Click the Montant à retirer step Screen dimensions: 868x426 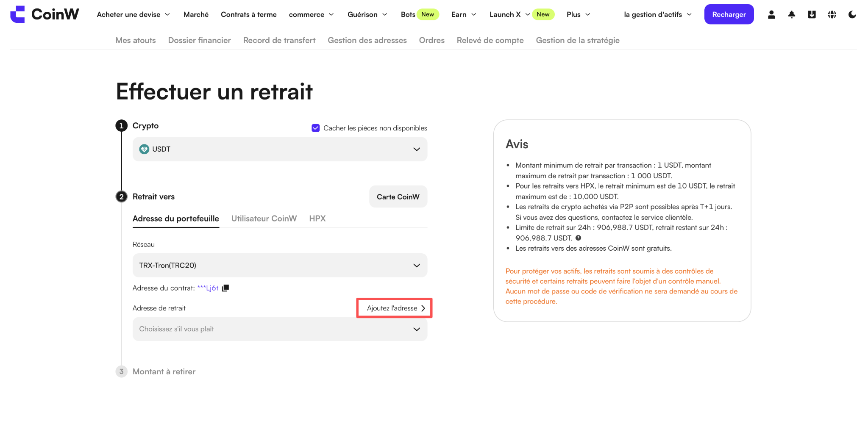(x=164, y=371)
